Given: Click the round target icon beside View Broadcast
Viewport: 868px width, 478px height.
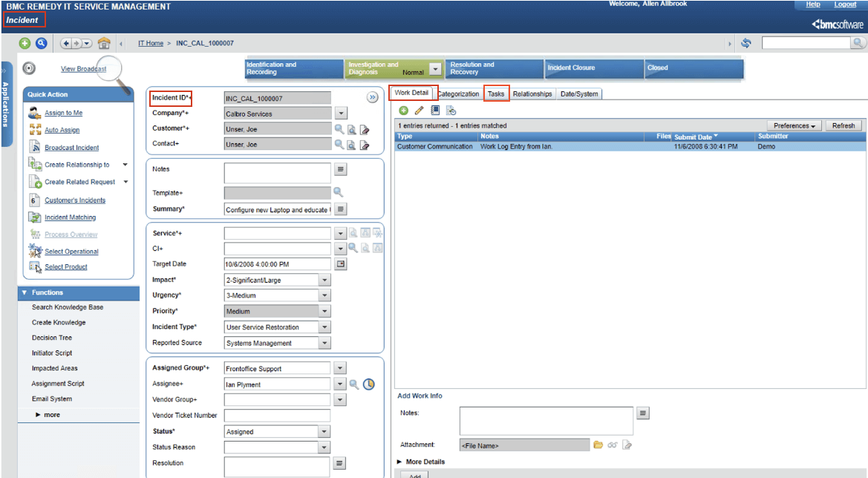Looking at the screenshot, I should click(x=29, y=68).
